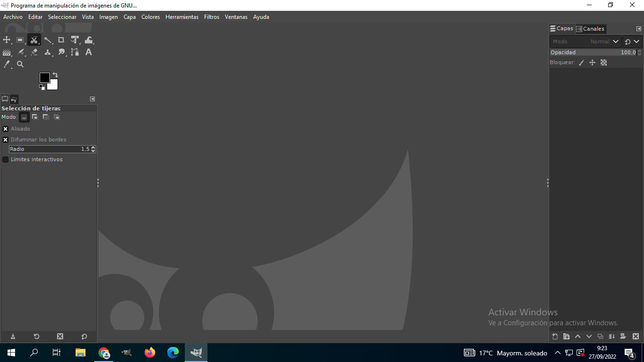The image size is (644, 362).
Task: Enable Límites interactivos checkbox
Action: point(6,159)
